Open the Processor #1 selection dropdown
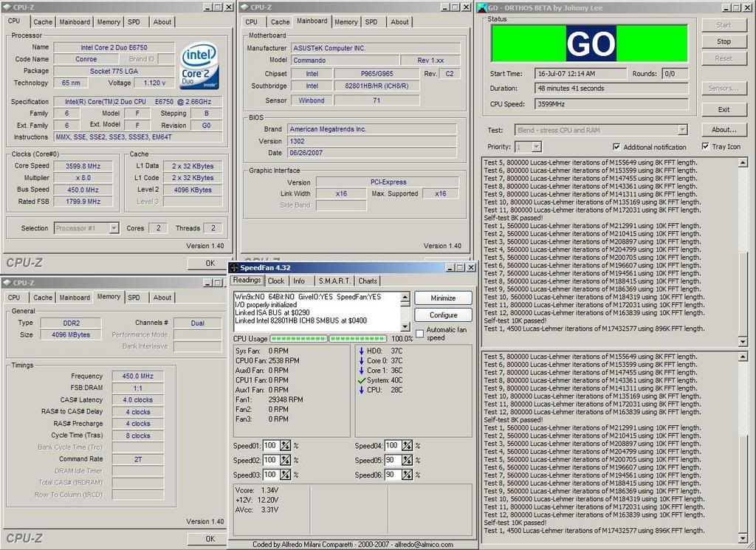This screenshot has height=550, width=756. click(x=114, y=228)
